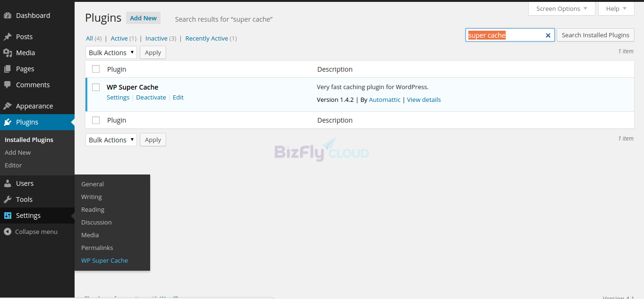644x299 pixels.
Task: Deactivate the WP Super Cache plugin
Action: point(151,97)
